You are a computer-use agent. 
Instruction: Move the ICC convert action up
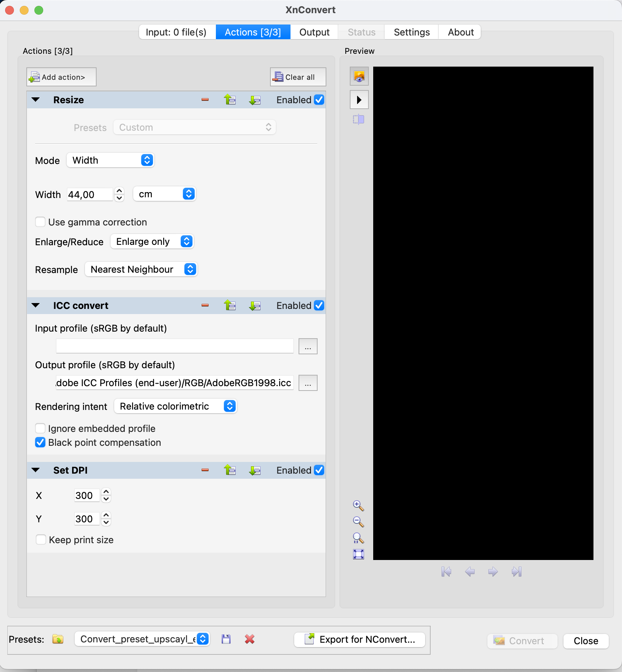pyautogui.click(x=230, y=305)
